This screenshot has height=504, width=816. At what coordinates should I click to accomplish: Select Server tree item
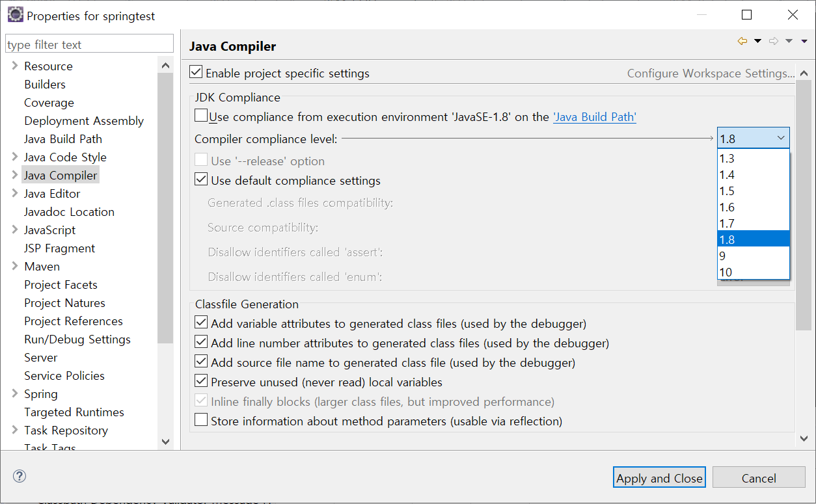coord(41,357)
